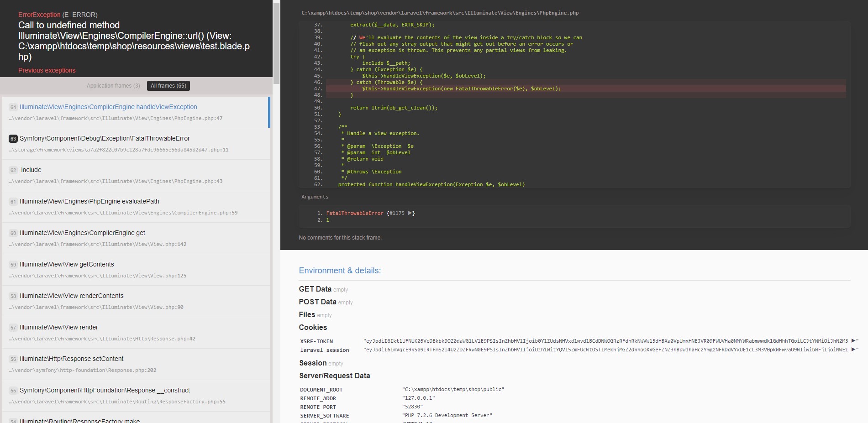Image resolution: width=868 pixels, height=423 pixels.
Task: Click the Response.php:202 path in frame 56
Action: tap(82, 370)
